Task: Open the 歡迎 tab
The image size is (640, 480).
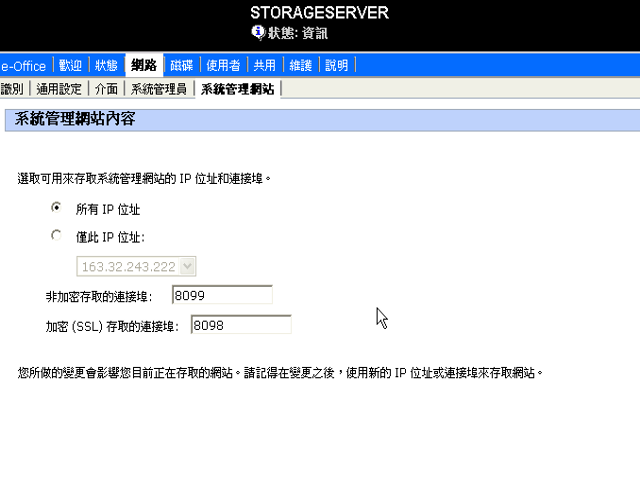Action: (70, 65)
